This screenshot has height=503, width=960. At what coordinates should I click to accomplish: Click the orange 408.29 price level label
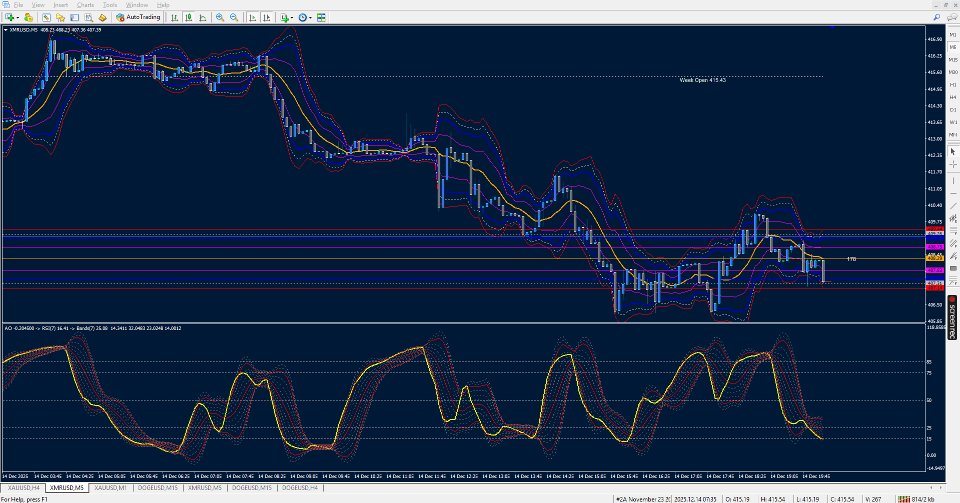click(934, 258)
